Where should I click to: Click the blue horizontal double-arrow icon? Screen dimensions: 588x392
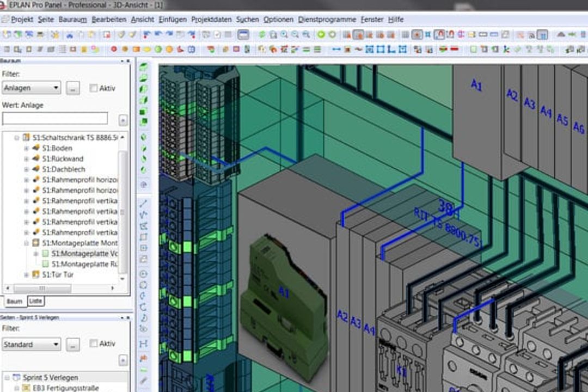[336, 49]
